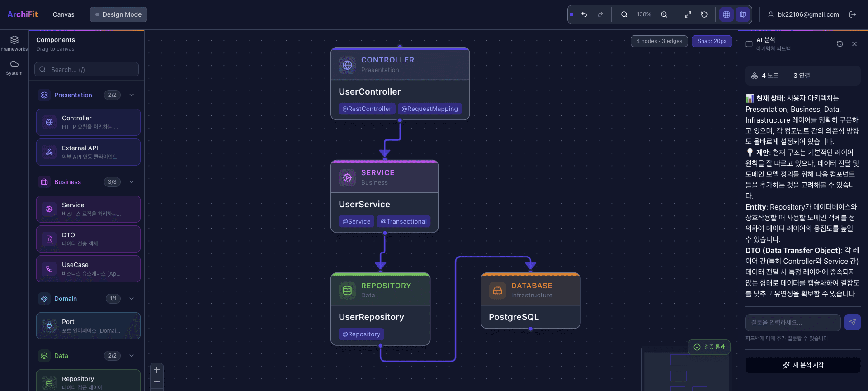The width and height of the screenshot is (868, 391).
Task: Toggle the minimap button in toolbar
Action: pyautogui.click(x=743, y=14)
